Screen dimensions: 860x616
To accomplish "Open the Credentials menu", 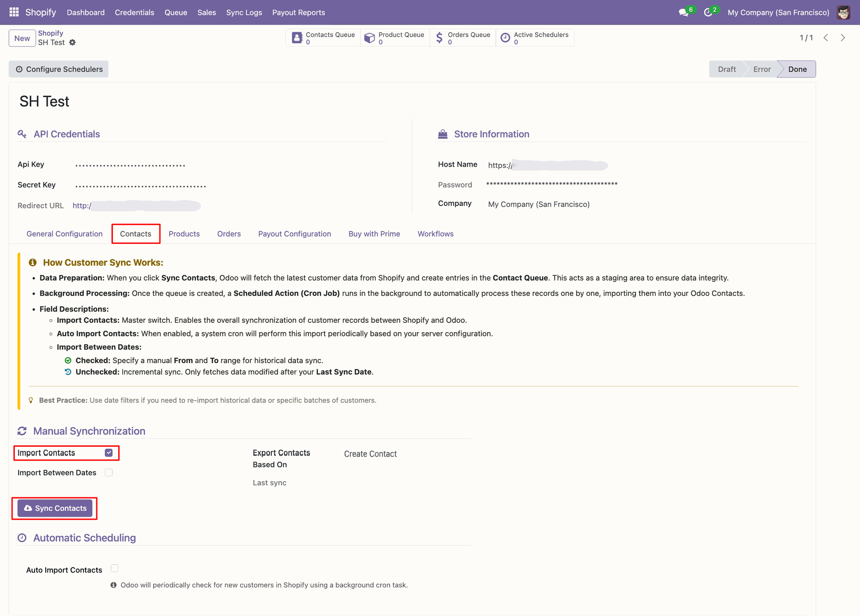I will (134, 13).
